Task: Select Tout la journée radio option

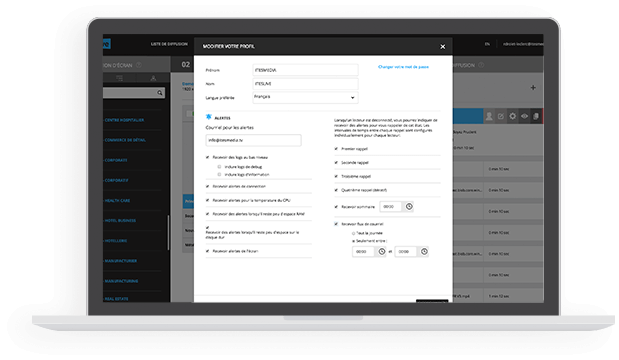Action: (x=353, y=233)
